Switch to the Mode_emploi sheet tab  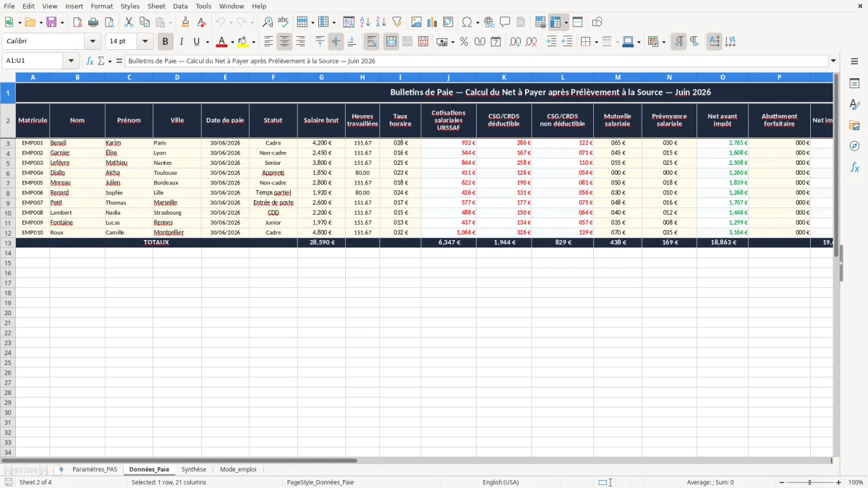click(238, 470)
